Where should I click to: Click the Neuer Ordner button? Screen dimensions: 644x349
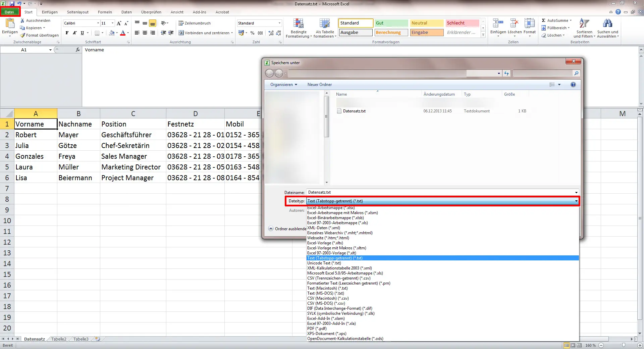(x=319, y=84)
